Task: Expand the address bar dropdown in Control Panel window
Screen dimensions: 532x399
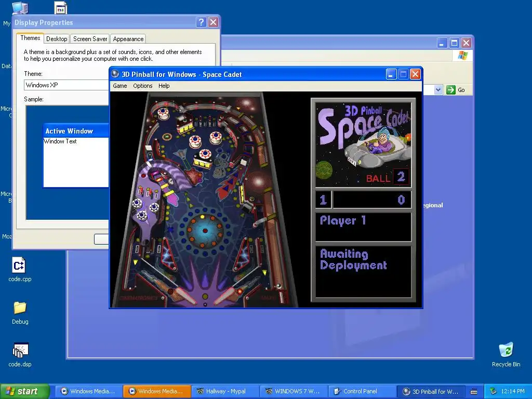Action: click(x=438, y=90)
